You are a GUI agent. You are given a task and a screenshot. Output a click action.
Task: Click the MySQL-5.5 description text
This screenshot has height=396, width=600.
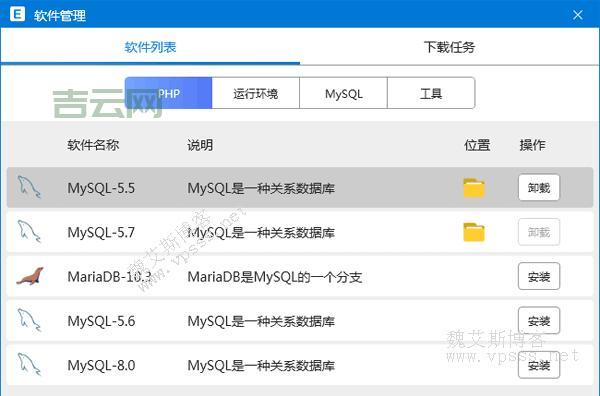point(261,188)
